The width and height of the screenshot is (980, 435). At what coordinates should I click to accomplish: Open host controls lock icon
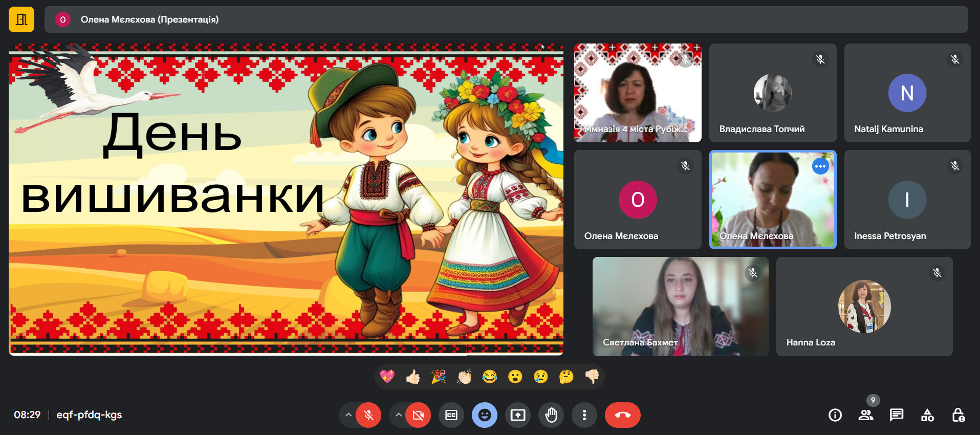(958, 415)
